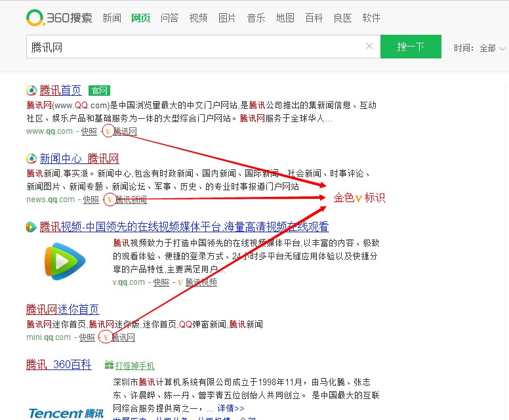Viewport: 509px width, 420px height.
Task: Select the 网页 tab
Action: (140, 18)
